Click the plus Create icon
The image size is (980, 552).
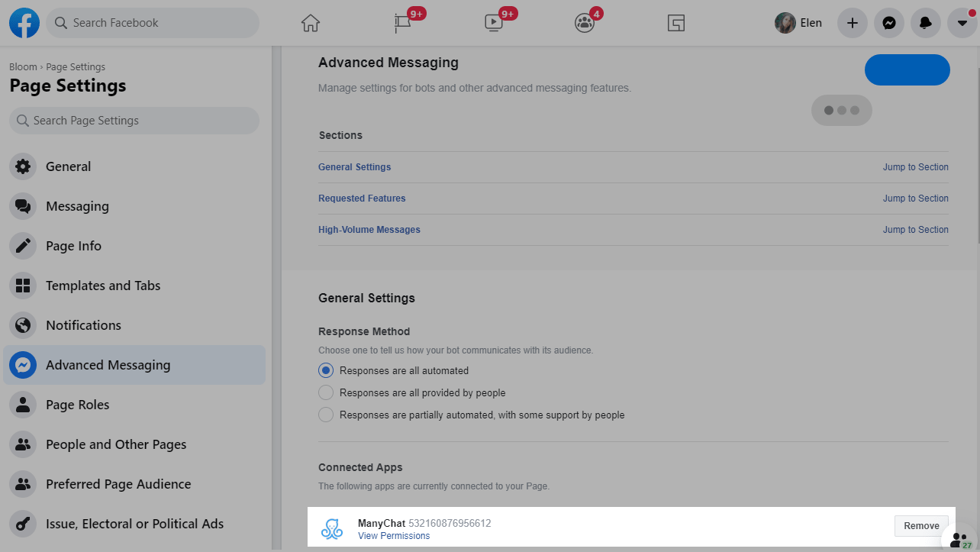tap(853, 23)
